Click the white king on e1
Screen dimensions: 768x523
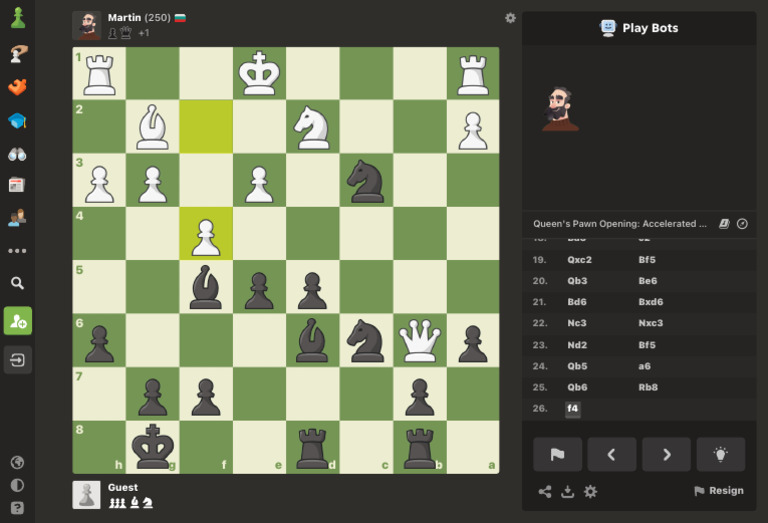(x=259, y=73)
